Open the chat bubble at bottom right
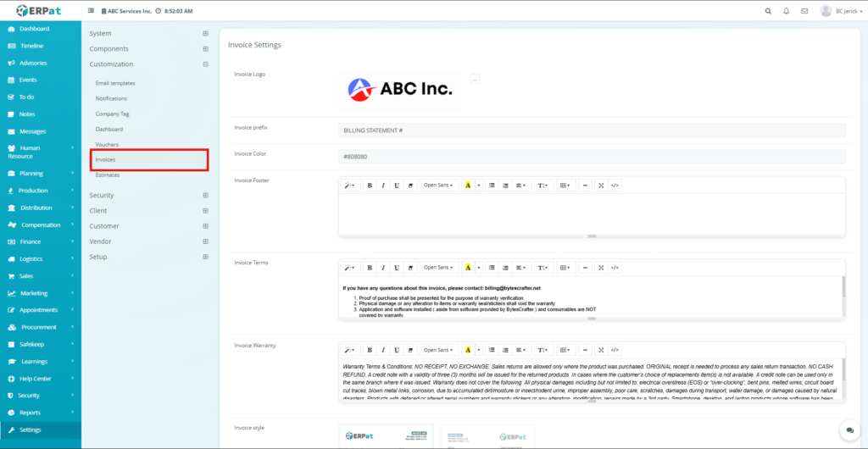 point(849,431)
